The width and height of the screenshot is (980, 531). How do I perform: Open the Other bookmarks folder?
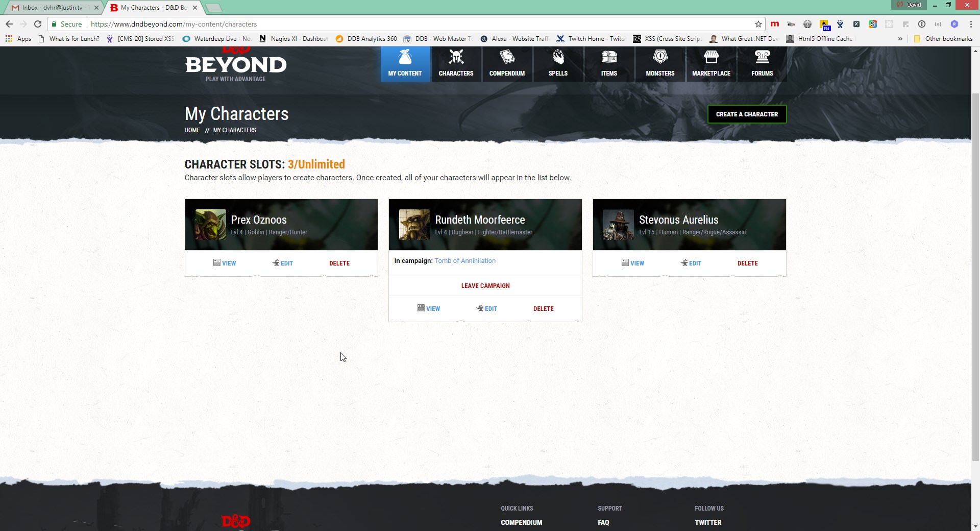pyautogui.click(x=943, y=39)
